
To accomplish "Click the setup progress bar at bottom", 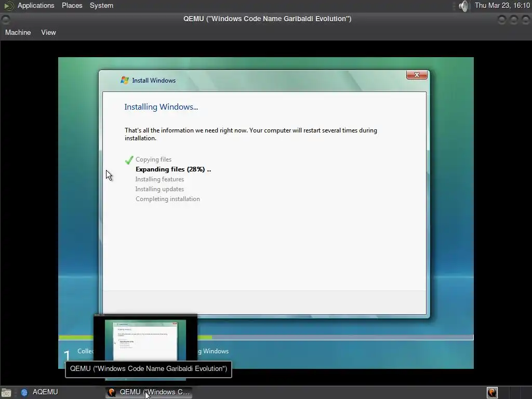I will click(266, 338).
